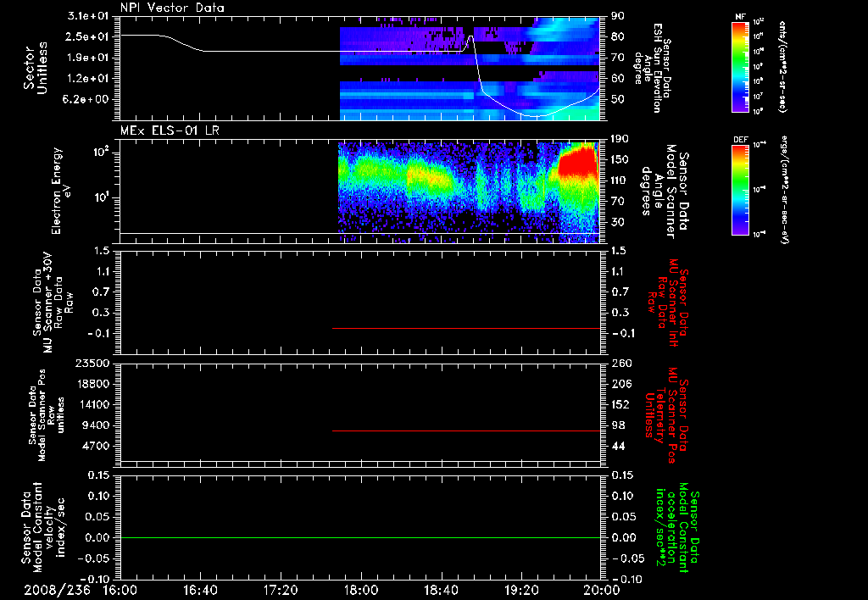Click the "98" telemetry tick label
Viewport: 868px width, 600px height.
tap(618, 425)
